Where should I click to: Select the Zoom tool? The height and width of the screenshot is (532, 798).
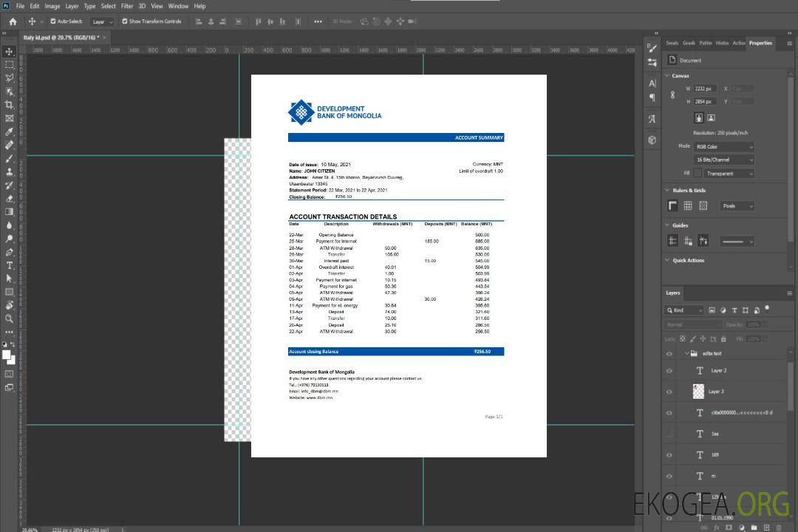point(9,318)
